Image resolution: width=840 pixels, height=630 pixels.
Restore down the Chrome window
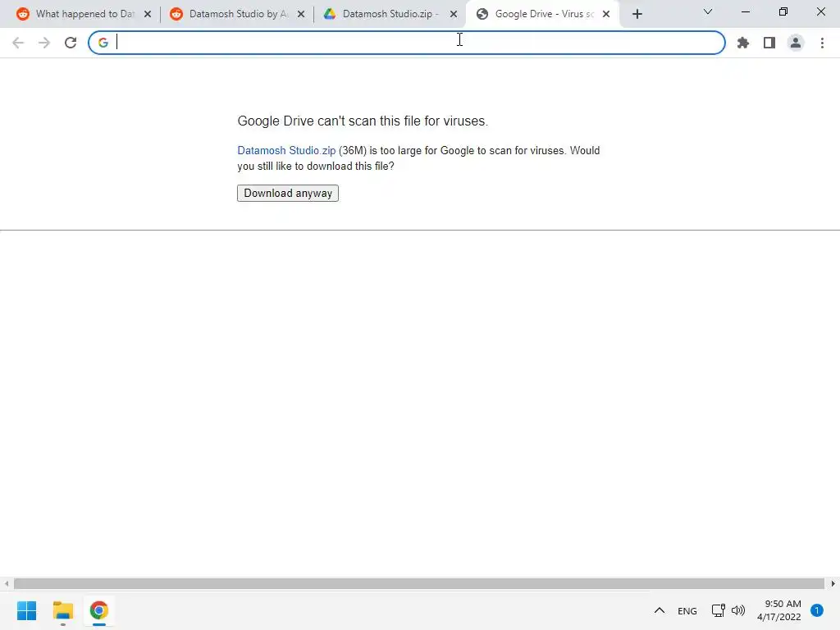[x=783, y=11]
